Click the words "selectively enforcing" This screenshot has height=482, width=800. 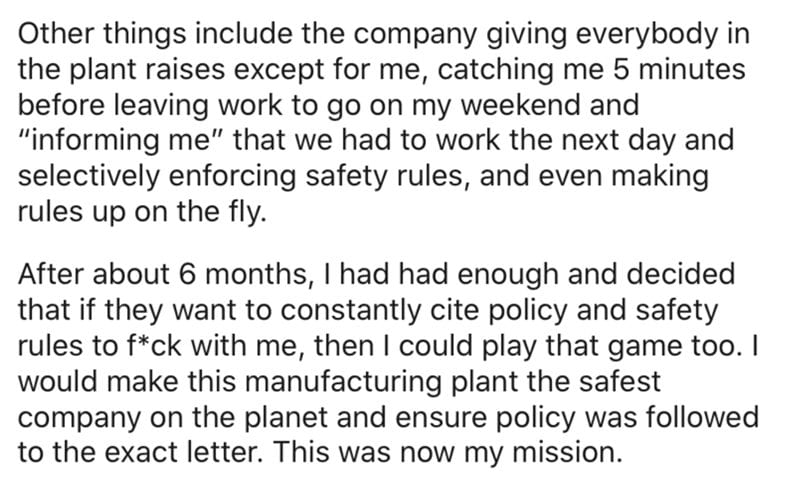(157, 176)
